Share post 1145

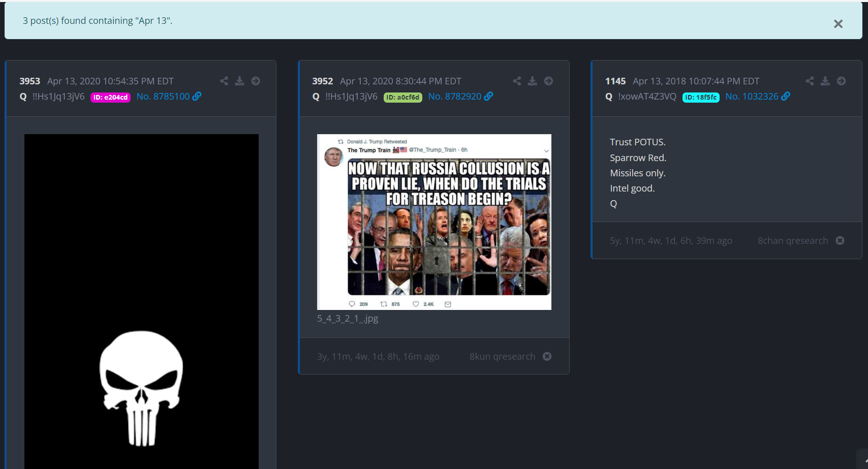pyautogui.click(x=810, y=81)
